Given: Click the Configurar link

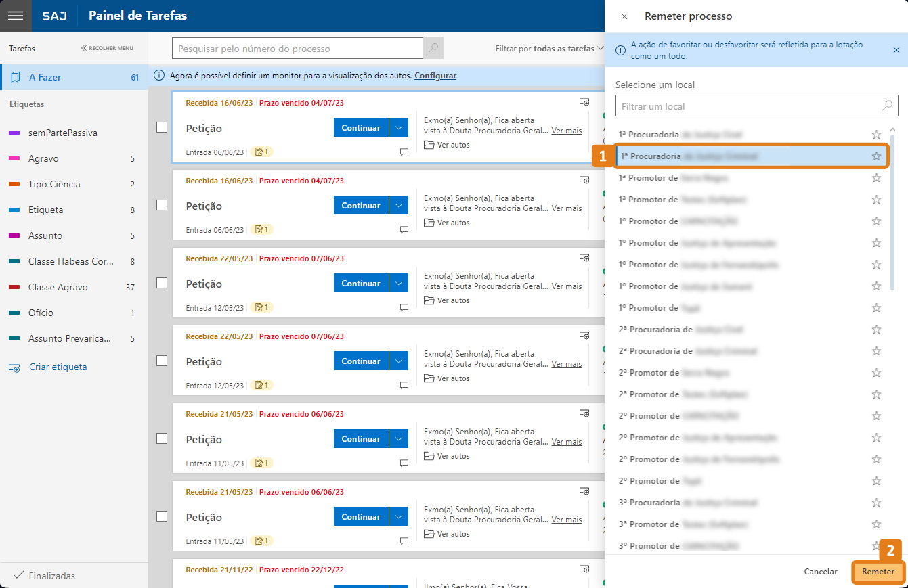Looking at the screenshot, I should click(x=435, y=76).
